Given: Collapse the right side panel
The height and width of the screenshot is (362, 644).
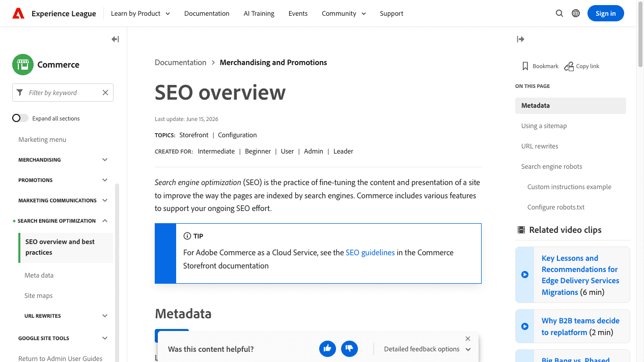Looking at the screenshot, I should (520, 39).
